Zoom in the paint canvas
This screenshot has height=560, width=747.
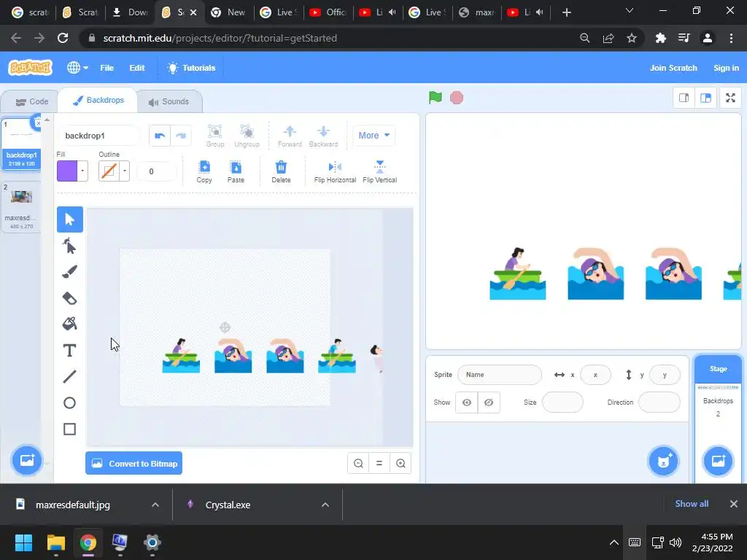(x=400, y=463)
